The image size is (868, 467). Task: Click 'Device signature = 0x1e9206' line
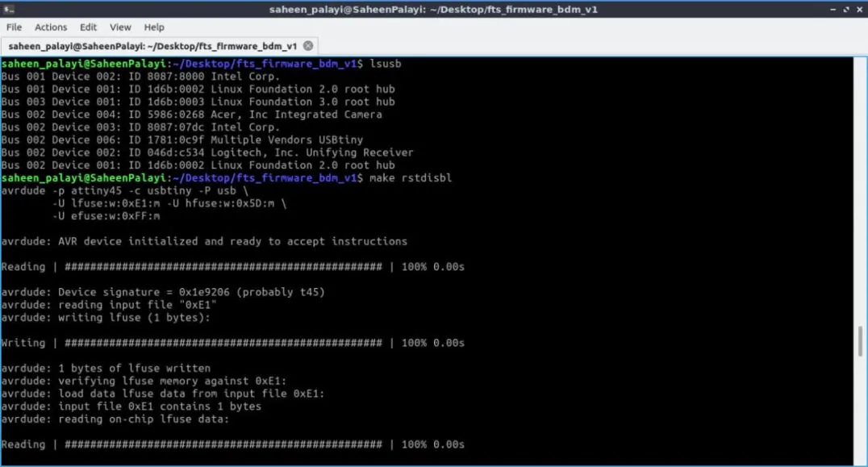click(163, 292)
